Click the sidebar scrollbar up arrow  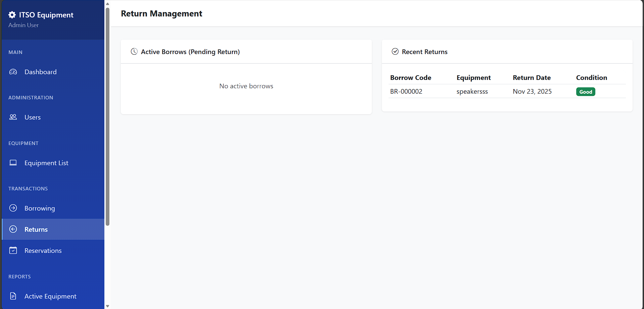[x=108, y=4]
